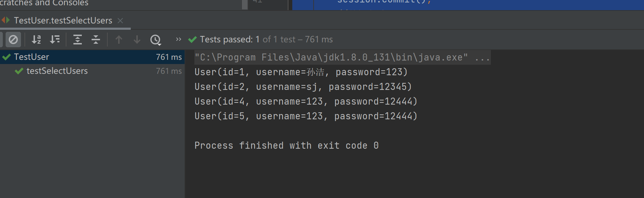This screenshot has width=644, height=198.
Task: Select the TestUser node in test tree
Action: pyautogui.click(x=31, y=57)
